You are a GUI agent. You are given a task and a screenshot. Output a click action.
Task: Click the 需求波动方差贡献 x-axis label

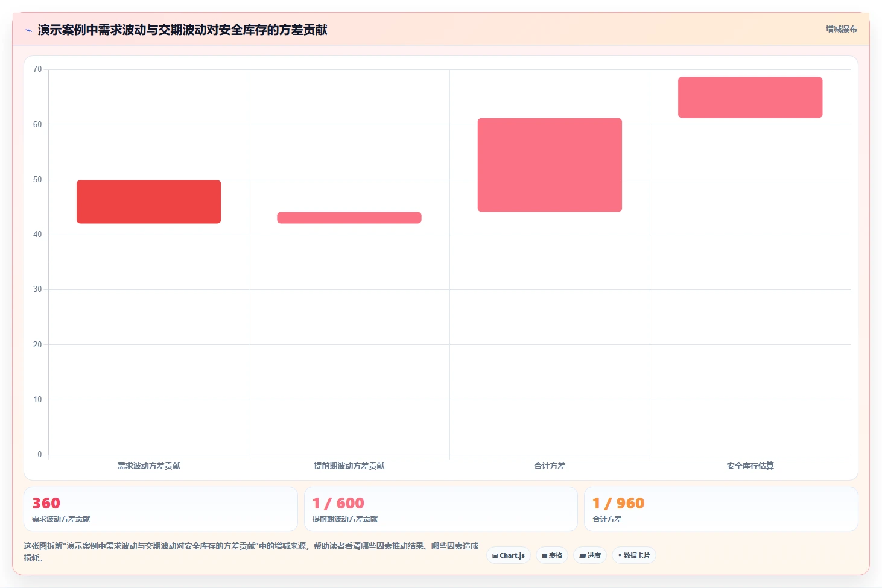point(148,466)
